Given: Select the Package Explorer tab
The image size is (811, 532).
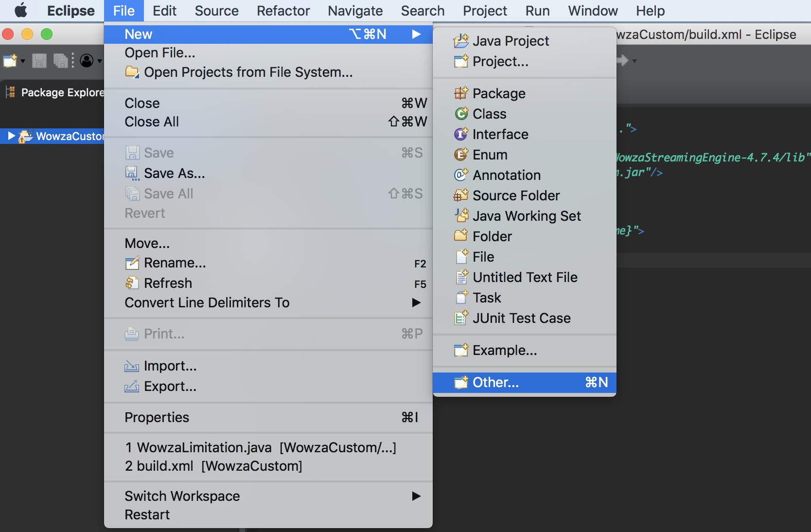Looking at the screenshot, I should [54, 92].
